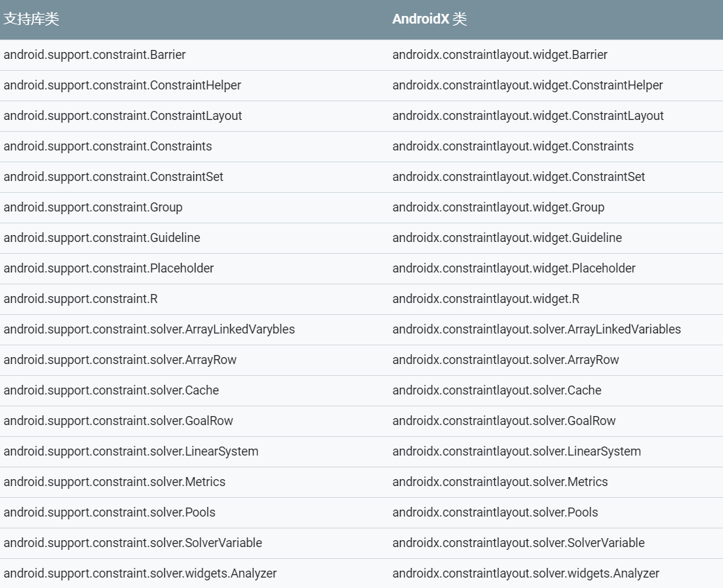Select android.support.constraint.solver.GoalRow cell
Image resolution: width=723 pixels, height=588 pixels.
(x=119, y=421)
